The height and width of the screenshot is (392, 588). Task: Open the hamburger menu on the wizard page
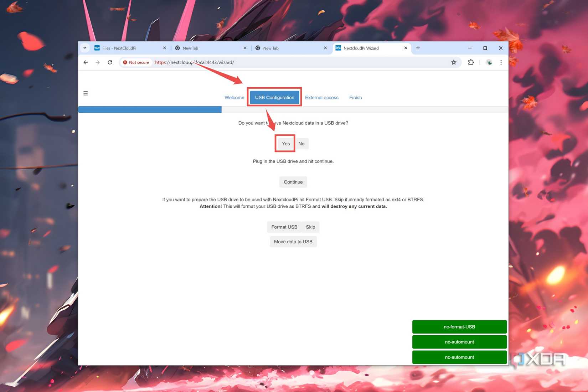(x=86, y=93)
